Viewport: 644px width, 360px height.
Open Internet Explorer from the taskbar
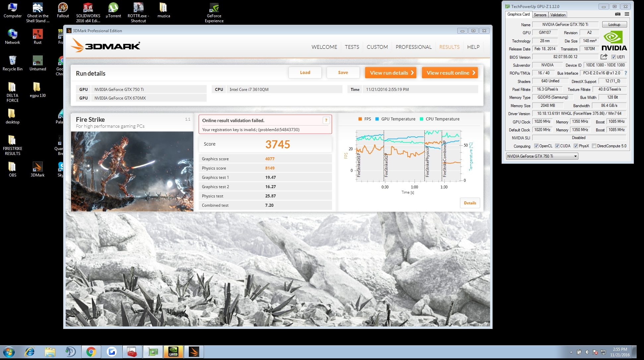coord(30,352)
